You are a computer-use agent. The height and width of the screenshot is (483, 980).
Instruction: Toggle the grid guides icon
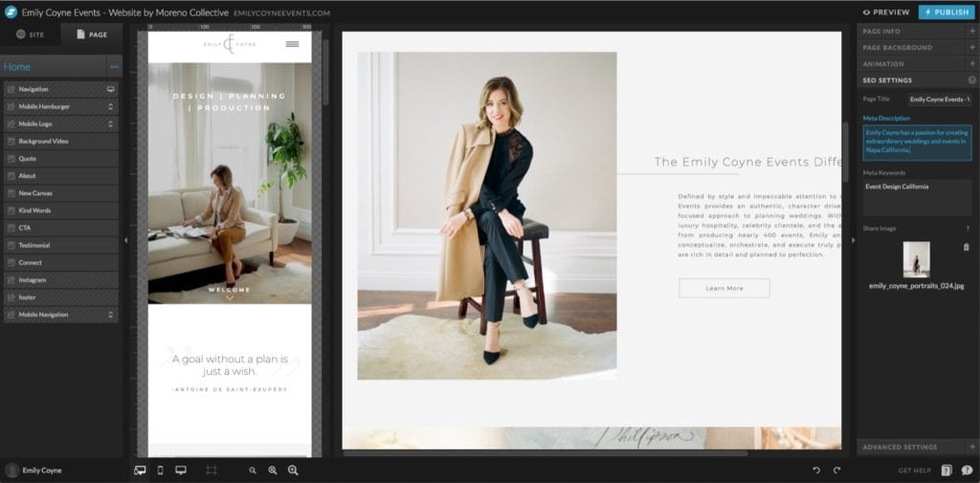(x=212, y=471)
